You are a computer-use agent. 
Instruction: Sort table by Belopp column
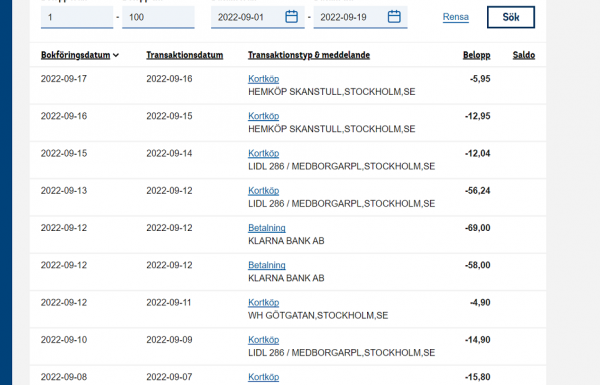[x=476, y=55]
